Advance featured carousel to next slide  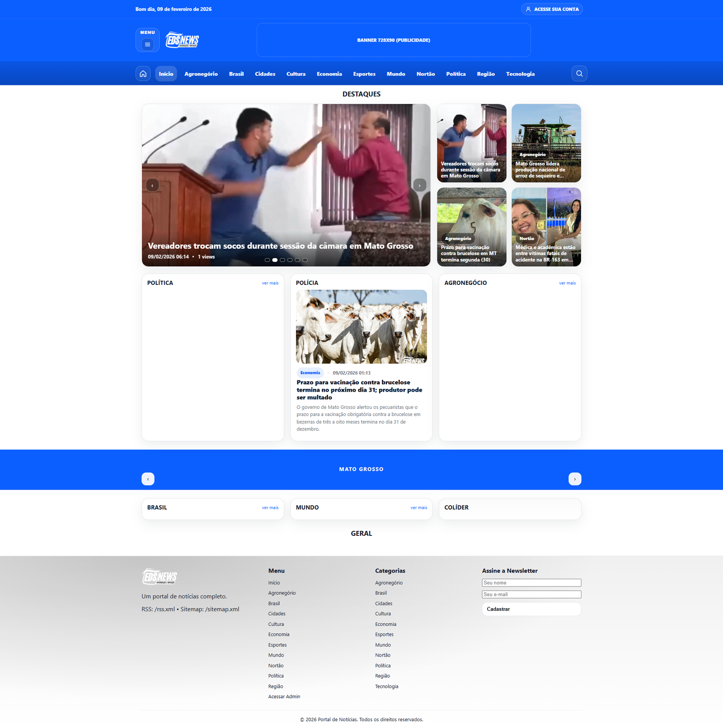[419, 185]
